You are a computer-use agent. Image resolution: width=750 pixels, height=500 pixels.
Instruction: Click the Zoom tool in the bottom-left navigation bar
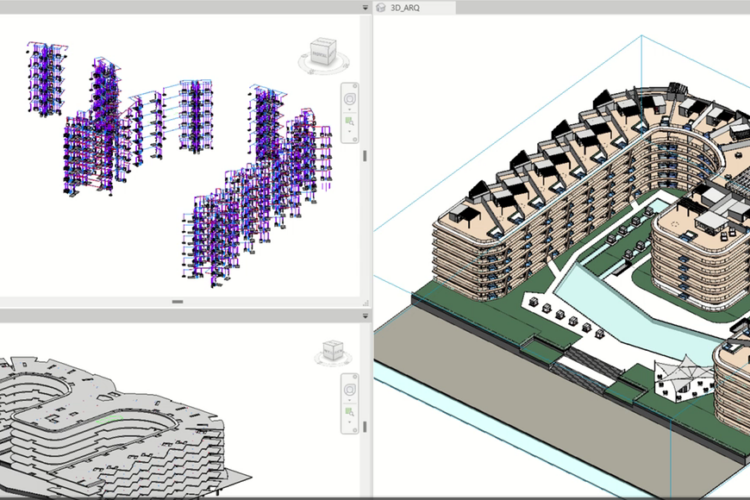point(350,412)
